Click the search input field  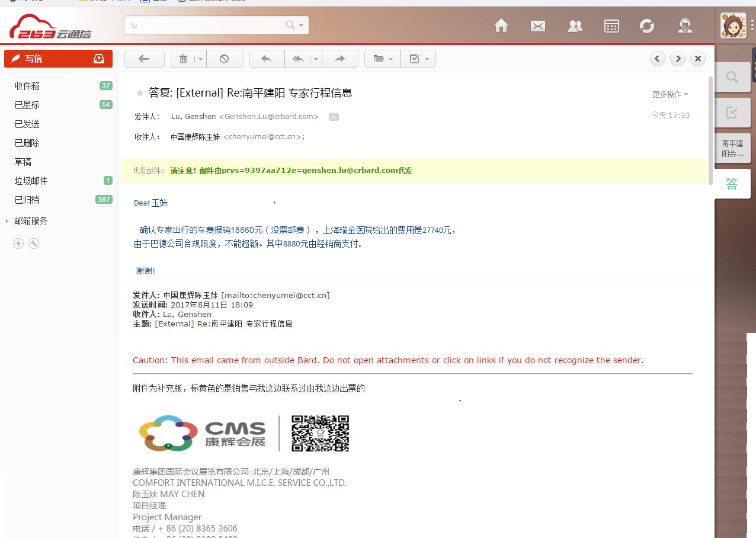click(204, 25)
